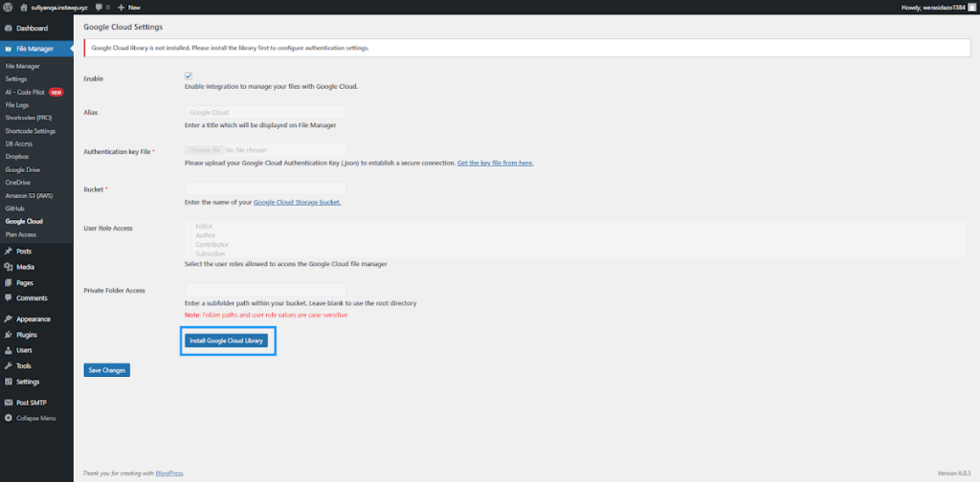Screen dimensions: 980x482
Task: Open the Posts pin icon in sidebar
Action: [9, 251]
